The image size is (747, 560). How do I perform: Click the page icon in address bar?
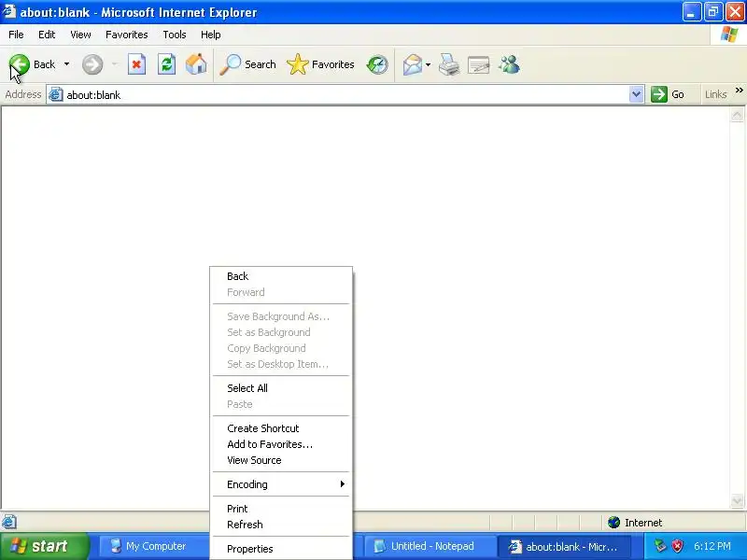(56, 95)
